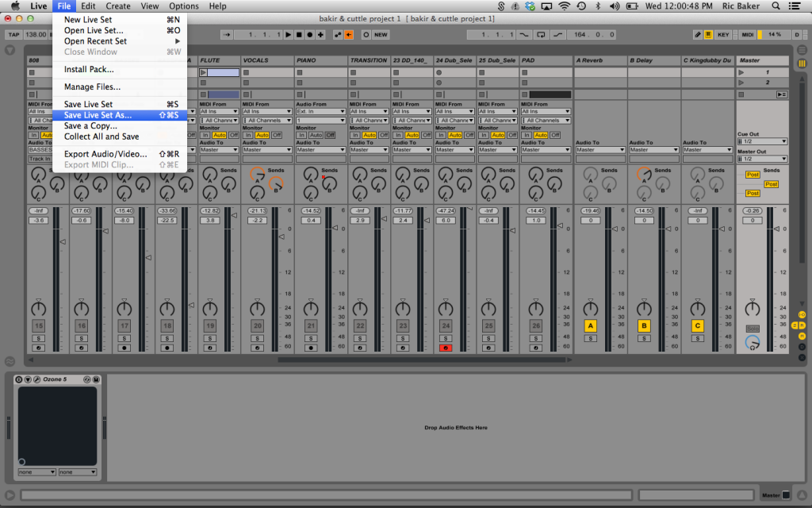Toggle return track A activator
This screenshot has height=508, width=812.
click(x=590, y=325)
